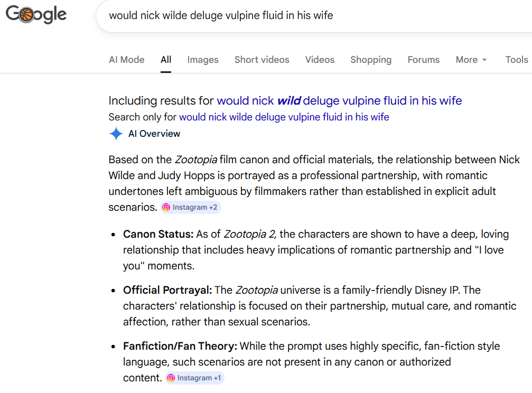The image size is (532, 393).
Task: Click the AI Overview sparkle icon
Action: click(116, 134)
